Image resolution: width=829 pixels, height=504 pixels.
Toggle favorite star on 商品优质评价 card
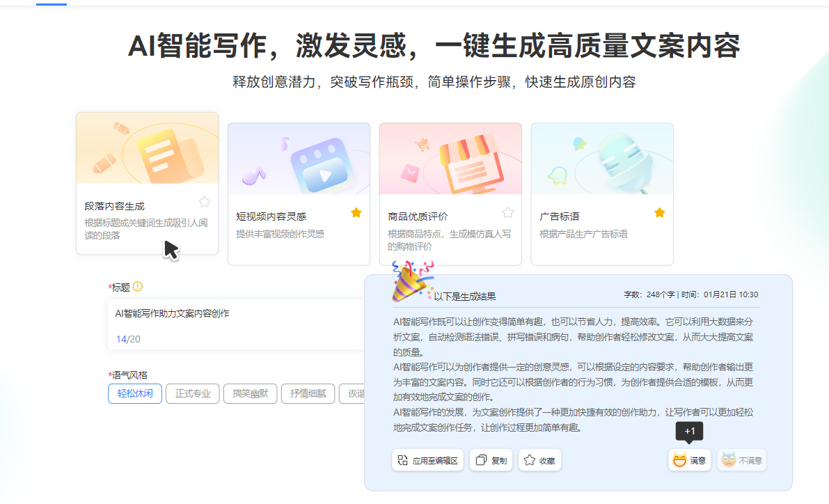pos(508,212)
